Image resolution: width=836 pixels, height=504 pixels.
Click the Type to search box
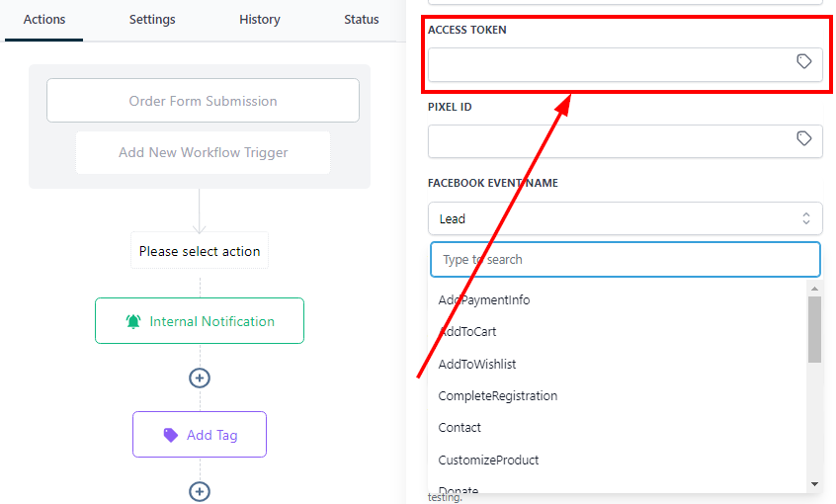625,260
